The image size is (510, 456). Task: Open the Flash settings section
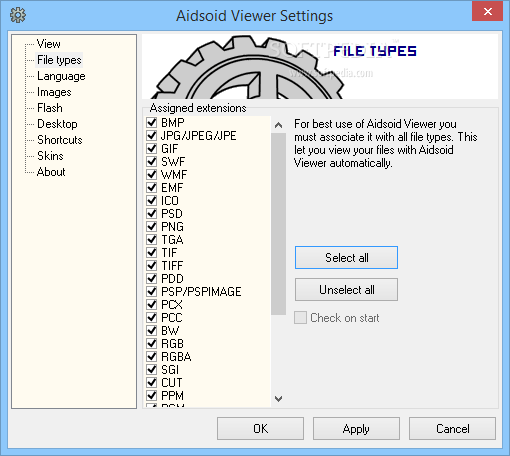50,108
